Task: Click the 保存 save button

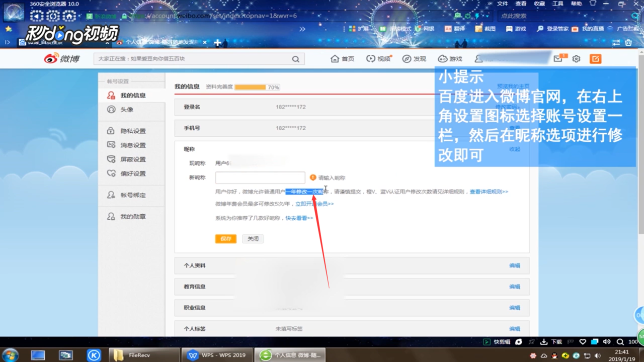Action: (x=226, y=239)
